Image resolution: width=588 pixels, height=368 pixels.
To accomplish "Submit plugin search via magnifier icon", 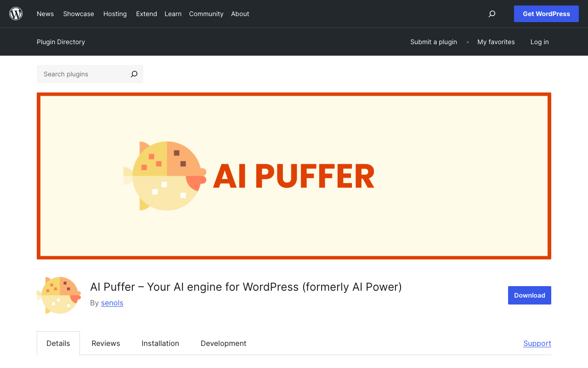I will click(x=134, y=74).
